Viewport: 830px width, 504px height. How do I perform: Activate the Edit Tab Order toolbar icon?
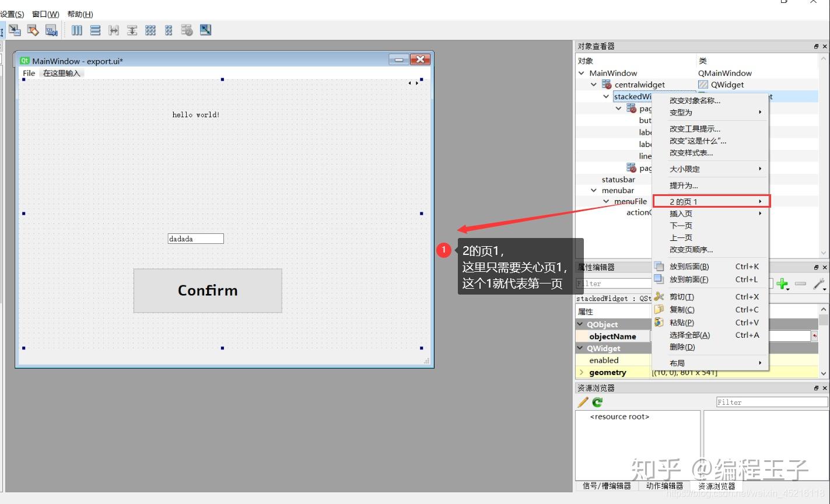pos(51,30)
